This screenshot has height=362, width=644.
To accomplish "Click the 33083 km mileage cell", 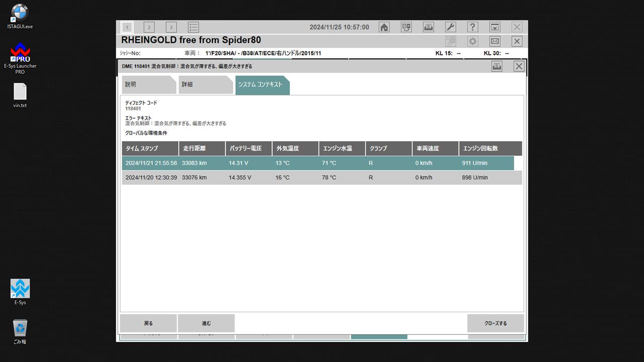I will point(194,163).
